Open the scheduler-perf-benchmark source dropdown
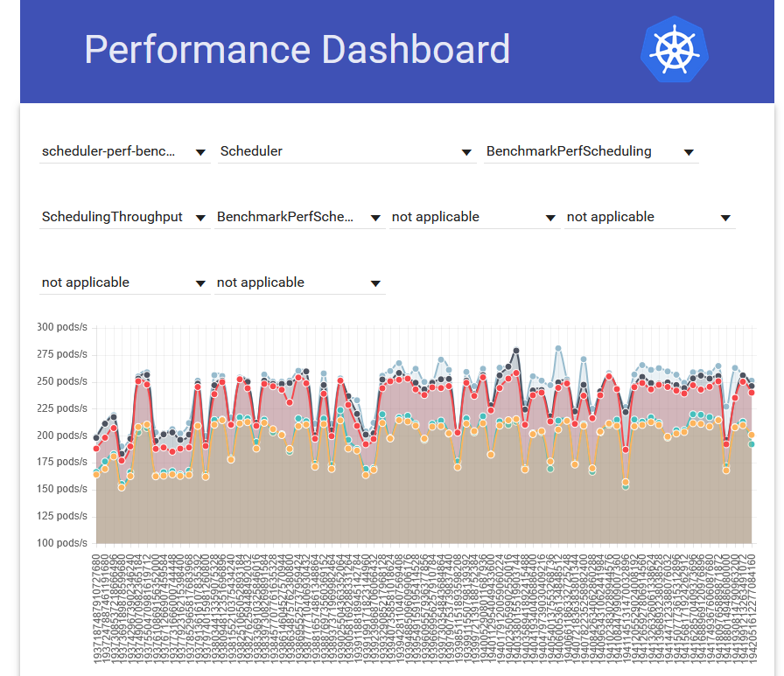The width and height of the screenshot is (784, 676). click(x=200, y=151)
